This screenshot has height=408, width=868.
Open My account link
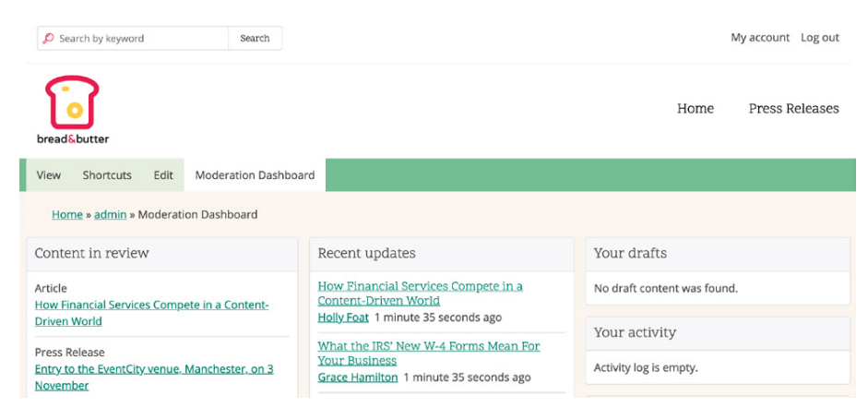pyautogui.click(x=760, y=38)
